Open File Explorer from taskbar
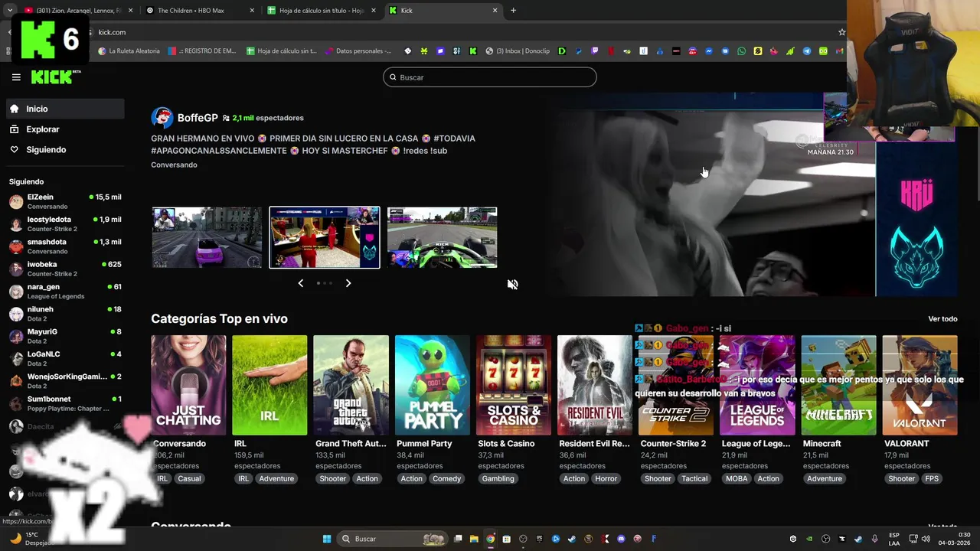980x551 pixels. pos(474,539)
